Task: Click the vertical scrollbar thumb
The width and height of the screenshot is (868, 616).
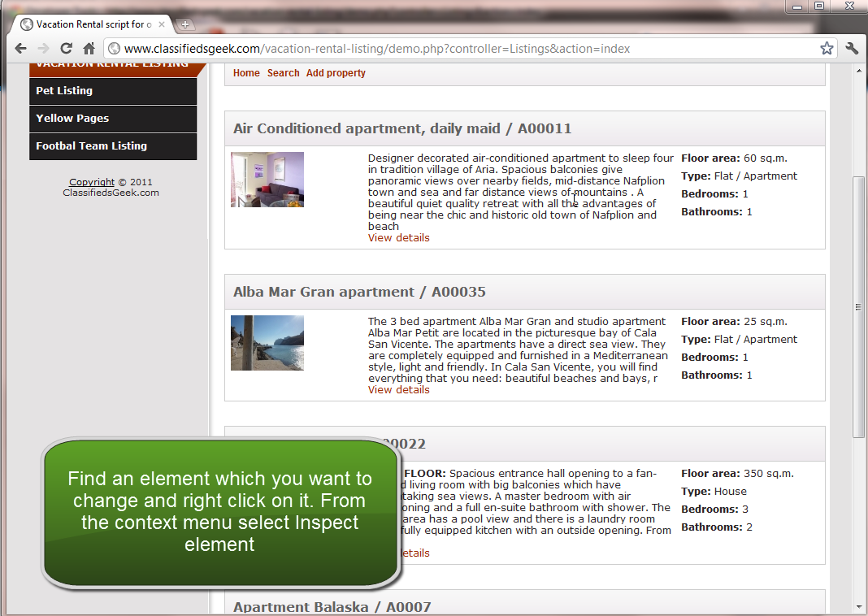Action: point(858,307)
